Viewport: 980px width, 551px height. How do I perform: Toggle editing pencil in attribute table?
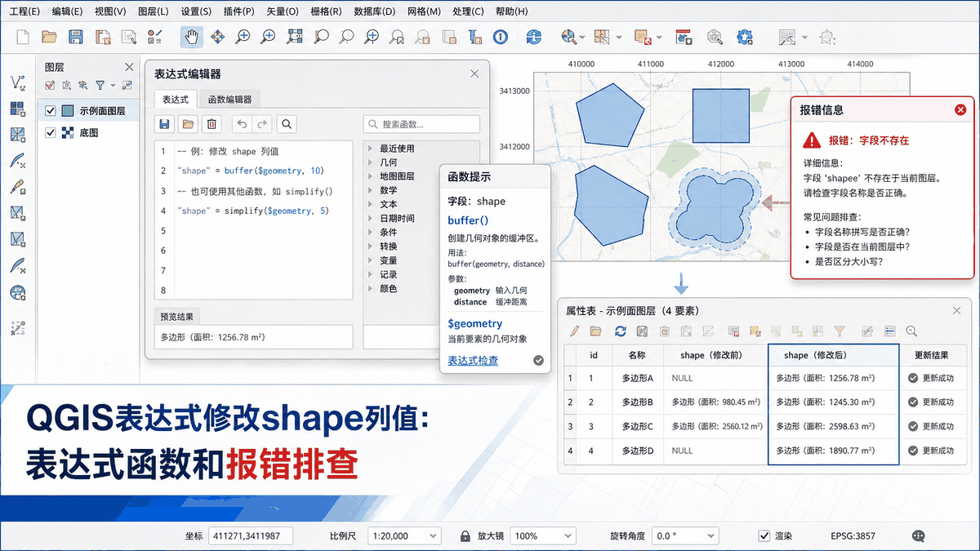coord(575,331)
